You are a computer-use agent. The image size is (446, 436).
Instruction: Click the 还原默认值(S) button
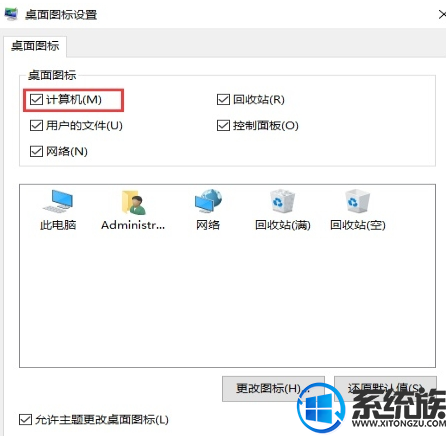point(385,389)
